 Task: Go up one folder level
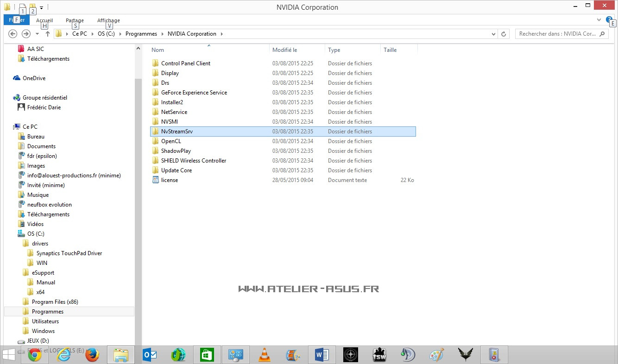pyautogui.click(x=47, y=34)
